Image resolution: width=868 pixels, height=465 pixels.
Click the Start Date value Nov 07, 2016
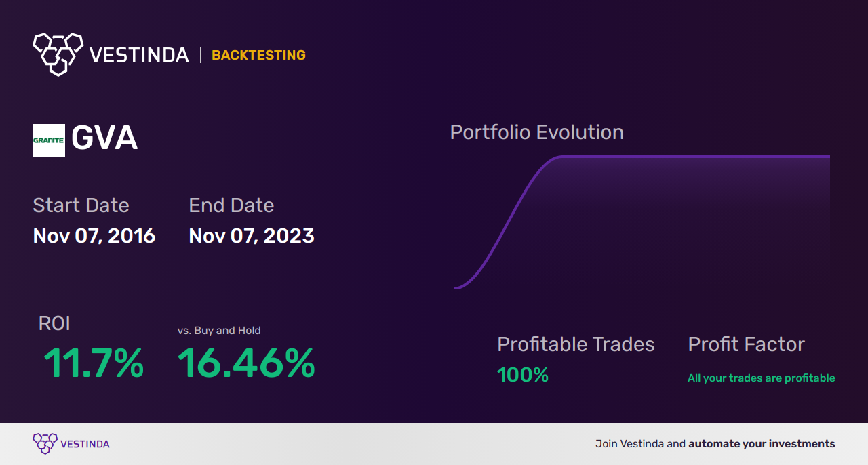pos(94,236)
